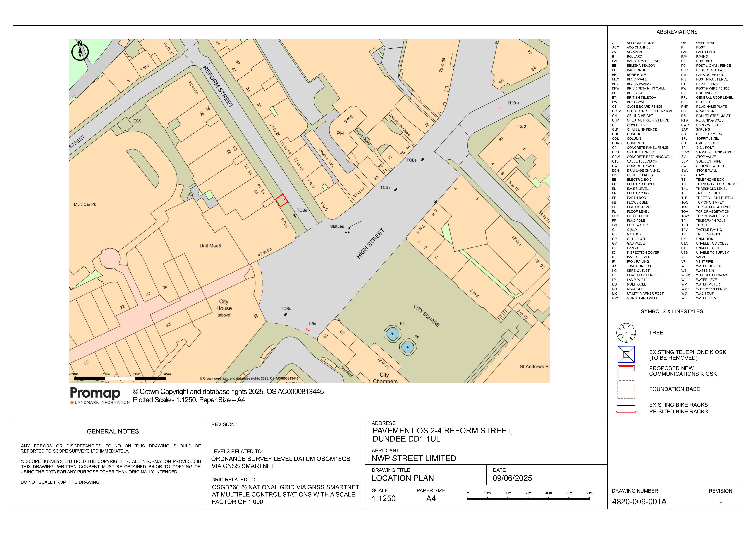
Task: Click the date 09/06/2025 field
Action: coord(512,478)
